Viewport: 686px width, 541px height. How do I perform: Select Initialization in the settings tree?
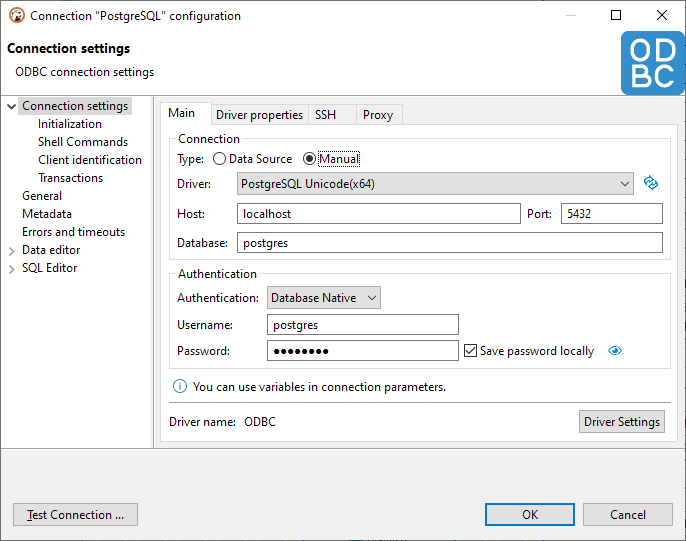(70, 124)
